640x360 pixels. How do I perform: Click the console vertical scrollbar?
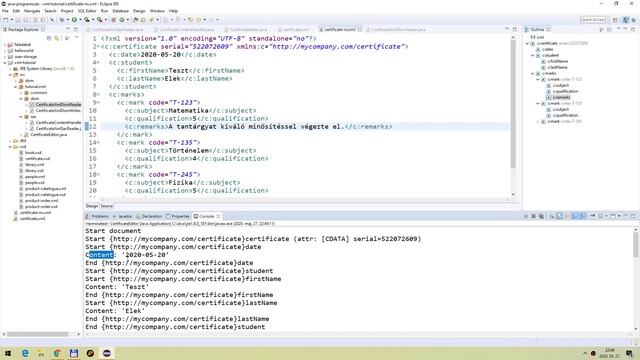click(x=636, y=279)
